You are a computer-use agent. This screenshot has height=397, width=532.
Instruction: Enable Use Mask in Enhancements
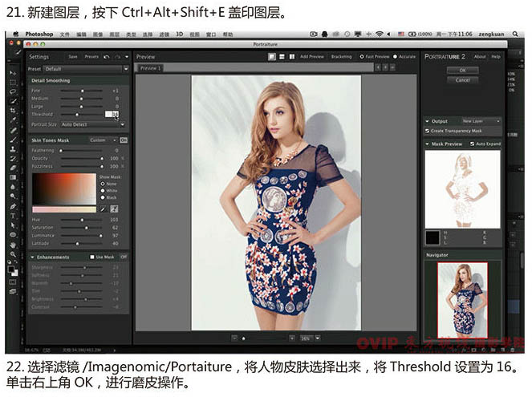coord(92,257)
